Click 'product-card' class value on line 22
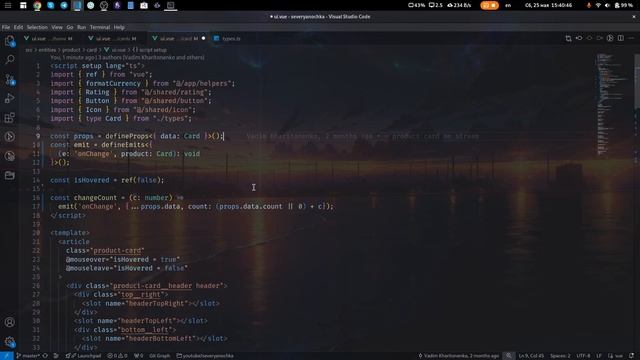The image size is (640, 360). (x=117, y=251)
